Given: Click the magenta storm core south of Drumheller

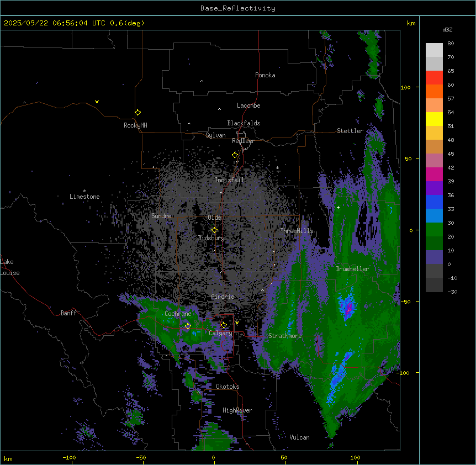Looking at the screenshot, I should [348, 307].
